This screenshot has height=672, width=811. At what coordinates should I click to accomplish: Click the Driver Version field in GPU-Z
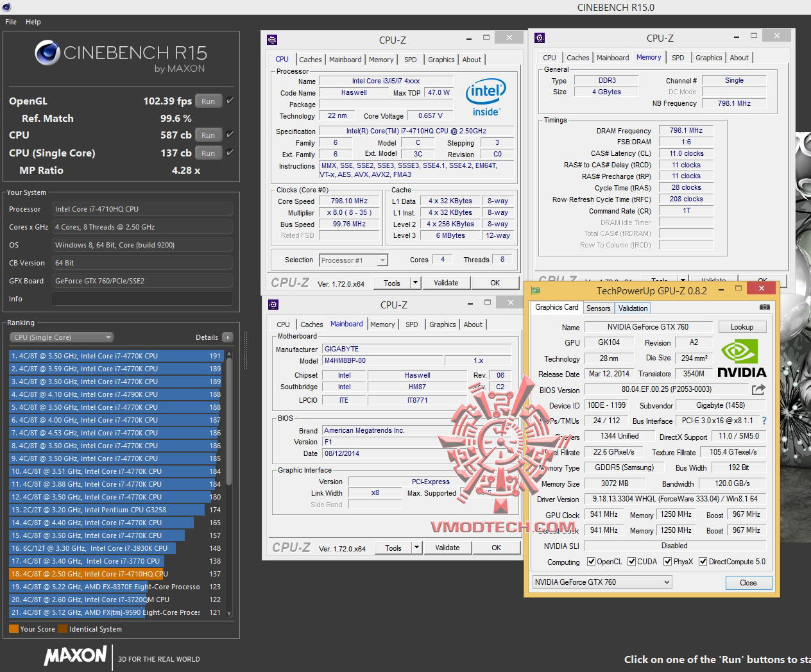pos(675,499)
